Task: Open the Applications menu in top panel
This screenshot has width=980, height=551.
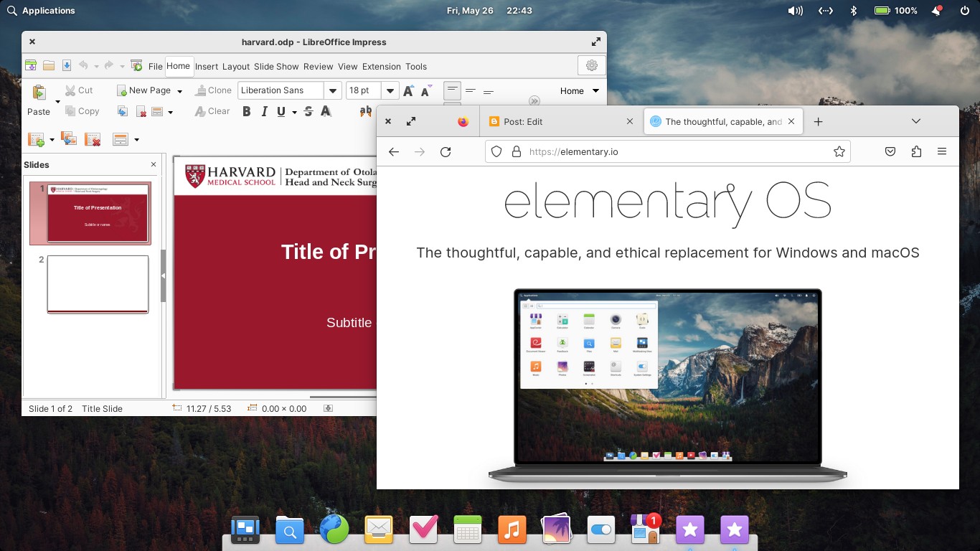Action: [41, 10]
